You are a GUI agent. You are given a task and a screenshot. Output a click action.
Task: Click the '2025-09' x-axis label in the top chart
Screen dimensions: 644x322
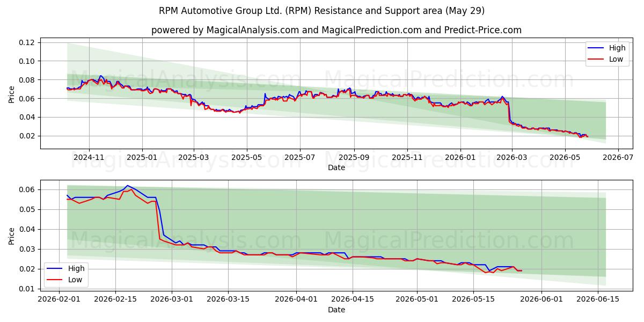(354, 158)
